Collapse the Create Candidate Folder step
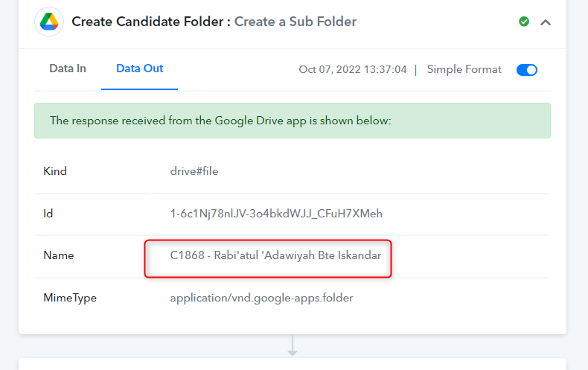 pyautogui.click(x=546, y=22)
